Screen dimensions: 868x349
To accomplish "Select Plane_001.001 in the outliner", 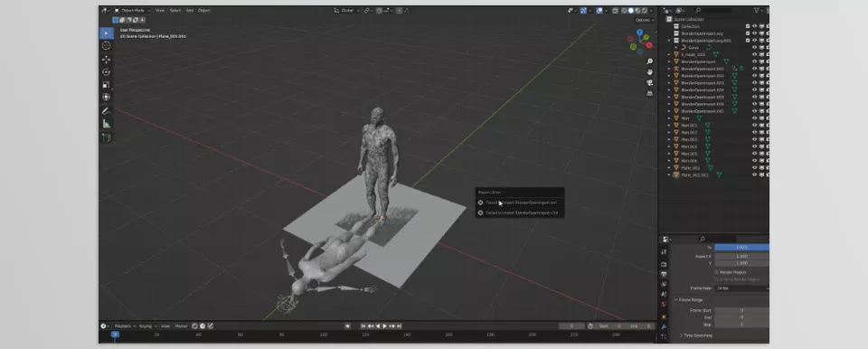I will (694, 175).
